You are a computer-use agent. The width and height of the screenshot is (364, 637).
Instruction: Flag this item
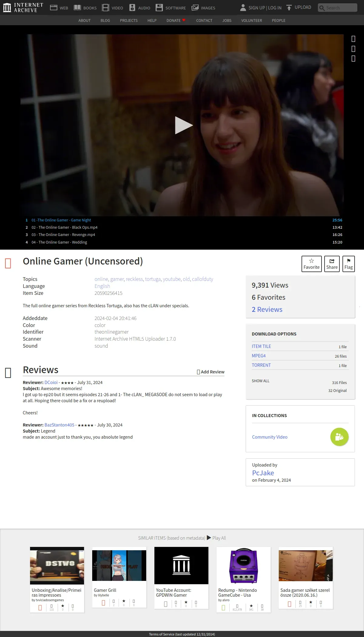click(349, 264)
